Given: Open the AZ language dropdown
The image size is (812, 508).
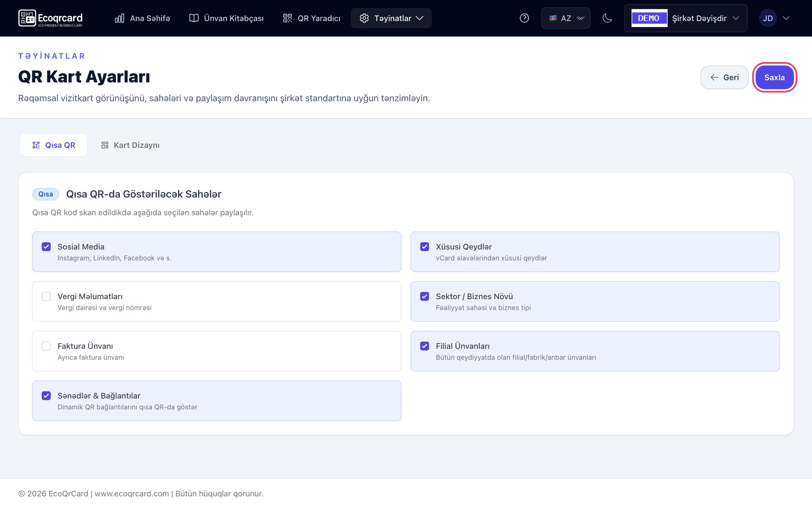Looking at the screenshot, I should [565, 18].
